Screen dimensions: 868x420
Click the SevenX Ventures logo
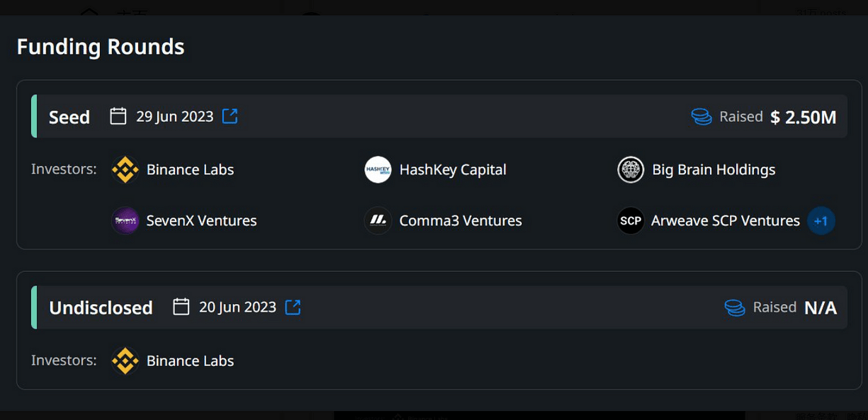125,221
